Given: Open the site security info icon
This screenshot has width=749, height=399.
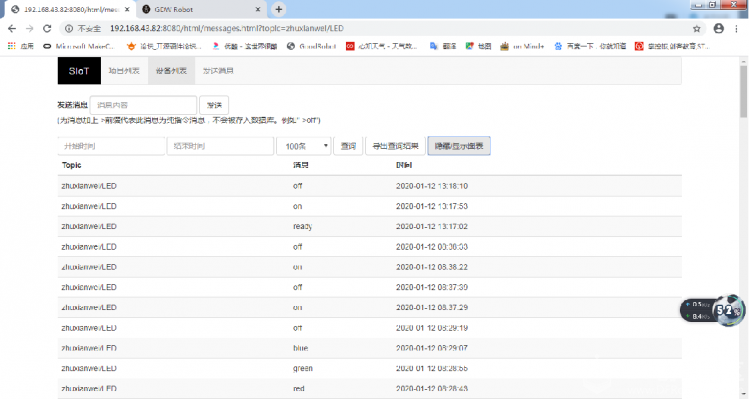Looking at the screenshot, I should pos(69,29).
